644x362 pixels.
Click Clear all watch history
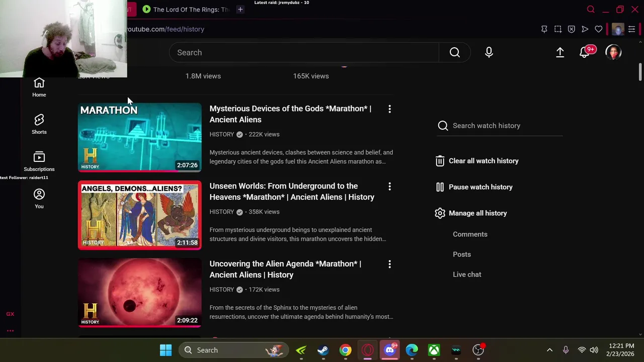[477, 161]
